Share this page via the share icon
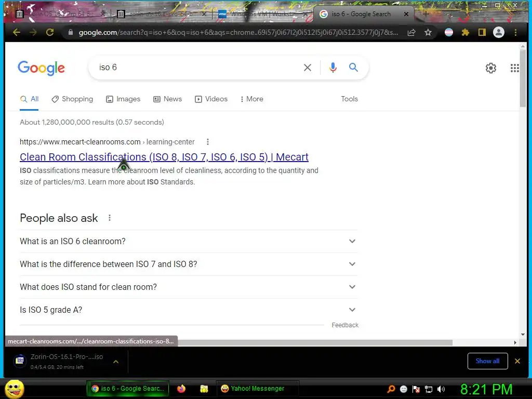The height and width of the screenshot is (399, 532). click(x=411, y=32)
